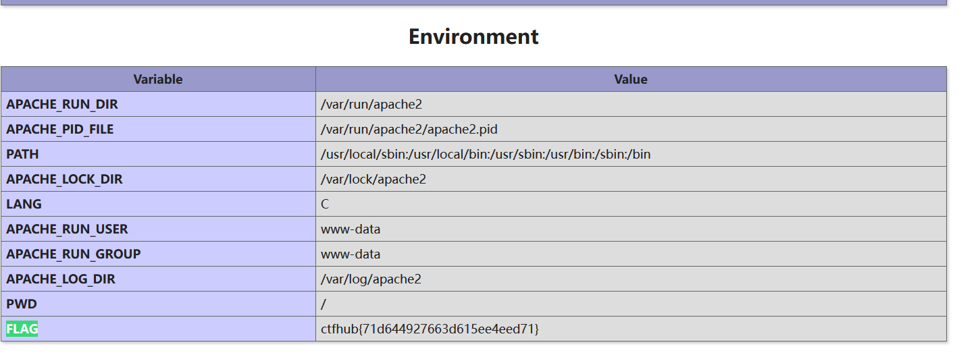The image size is (980, 355).
Task: Select the Value column header
Action: tap(631, 80)
